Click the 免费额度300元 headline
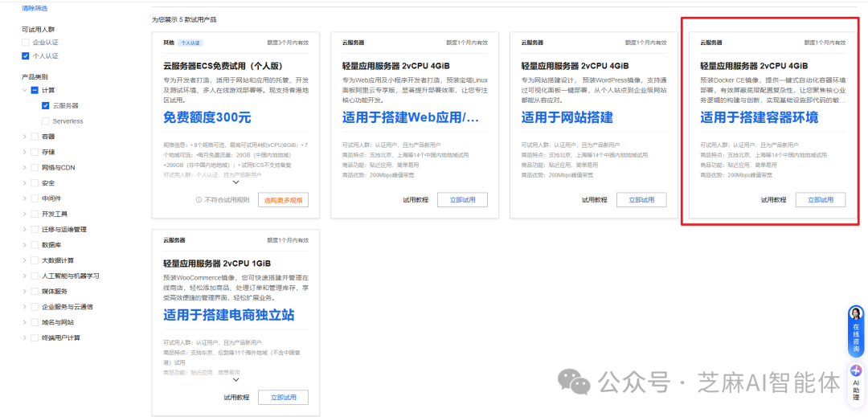 pyautogui.click(x=207, y=117)
